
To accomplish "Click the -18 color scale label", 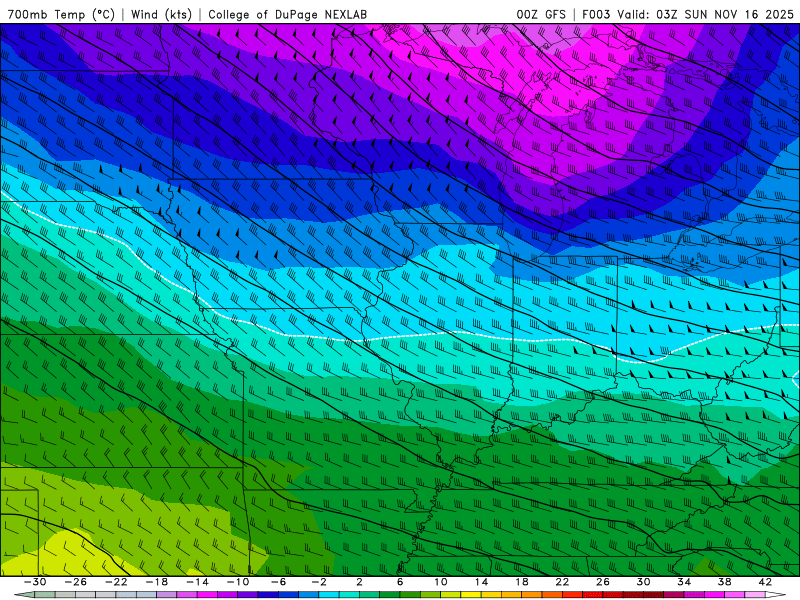I will [x=157, y=582].
